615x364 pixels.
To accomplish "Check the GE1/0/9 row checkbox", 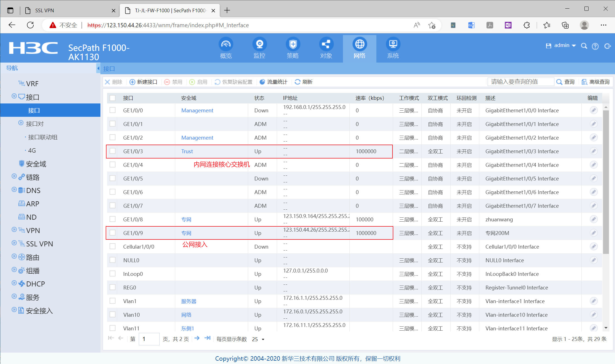I will pos(112,233).
